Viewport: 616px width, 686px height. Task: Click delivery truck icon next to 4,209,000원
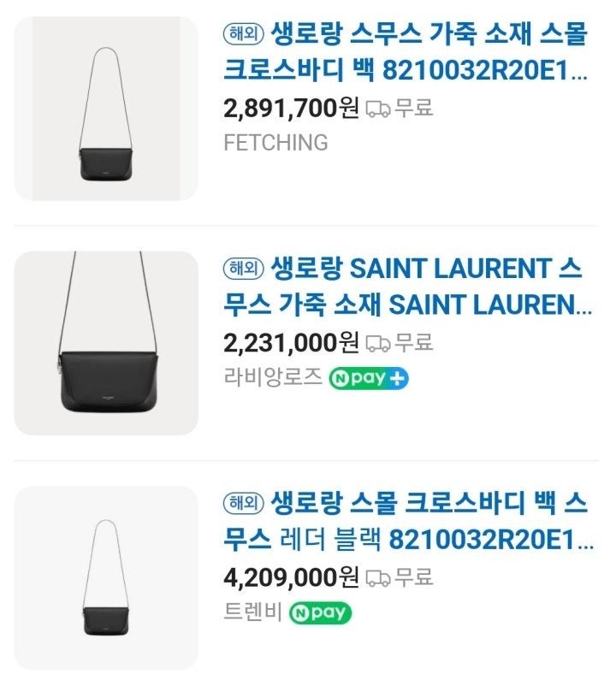point(378,577)
